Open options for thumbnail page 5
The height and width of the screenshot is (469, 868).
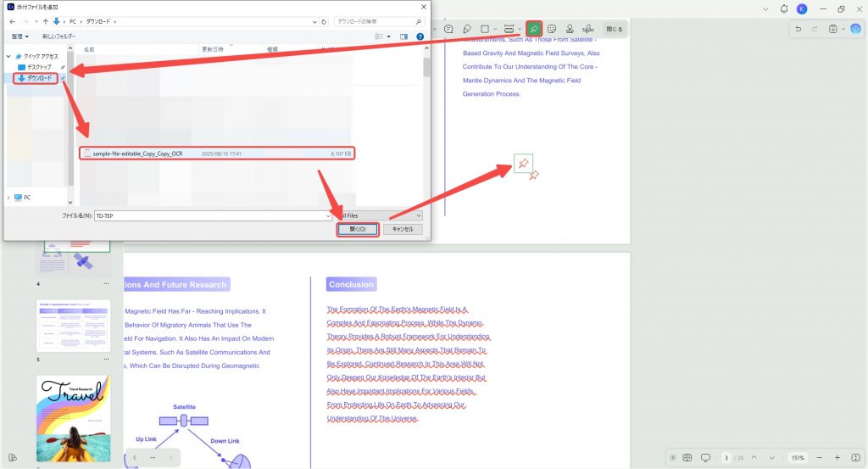point(106,360)
